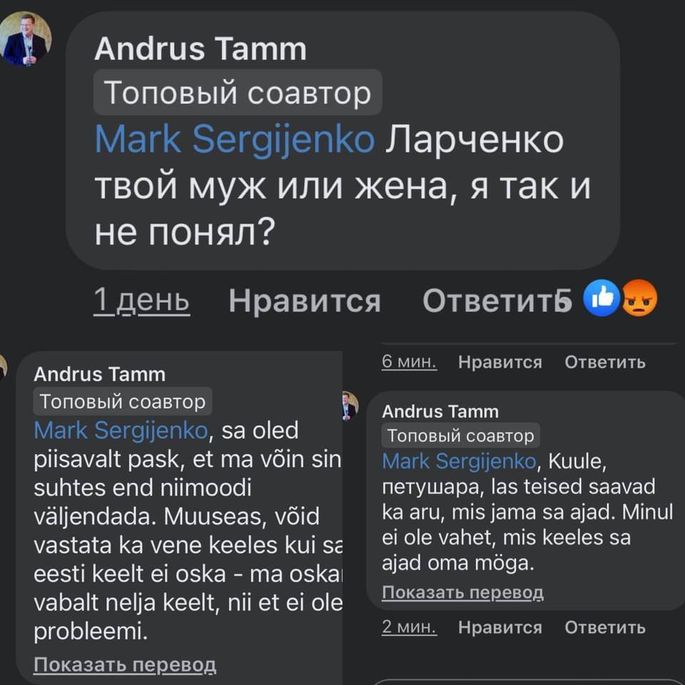Open the Mark Sergijenko mention before 'Ларченко'
685x685 pixels.
(234, 139)
